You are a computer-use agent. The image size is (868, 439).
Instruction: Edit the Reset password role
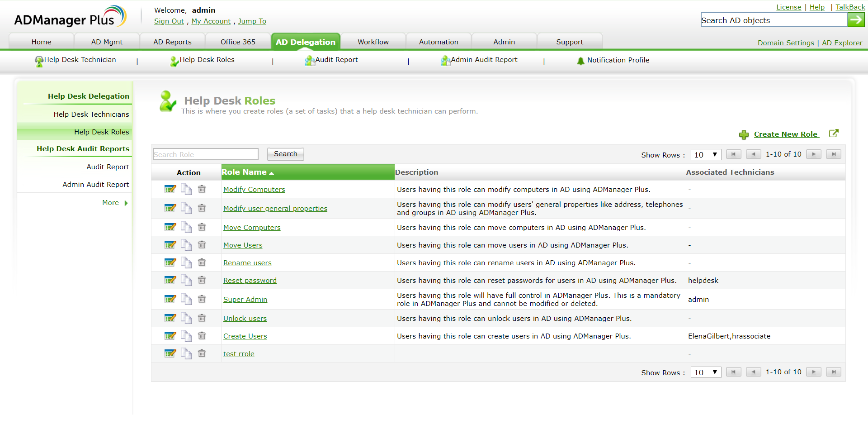[x=170, y=280]
